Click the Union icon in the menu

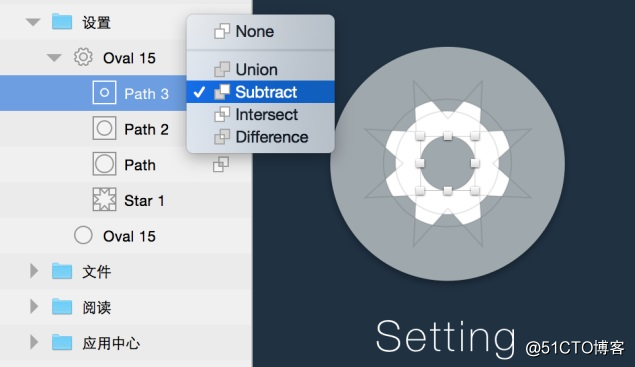point(222,69)
